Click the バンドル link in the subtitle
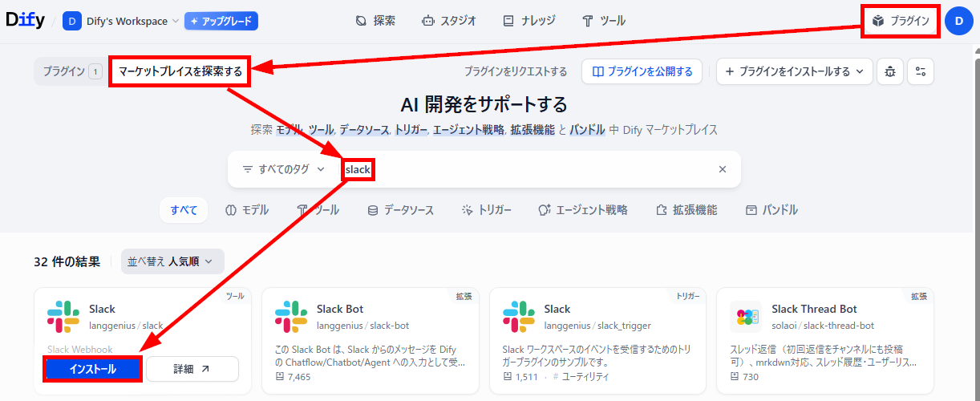 point(588,129)
